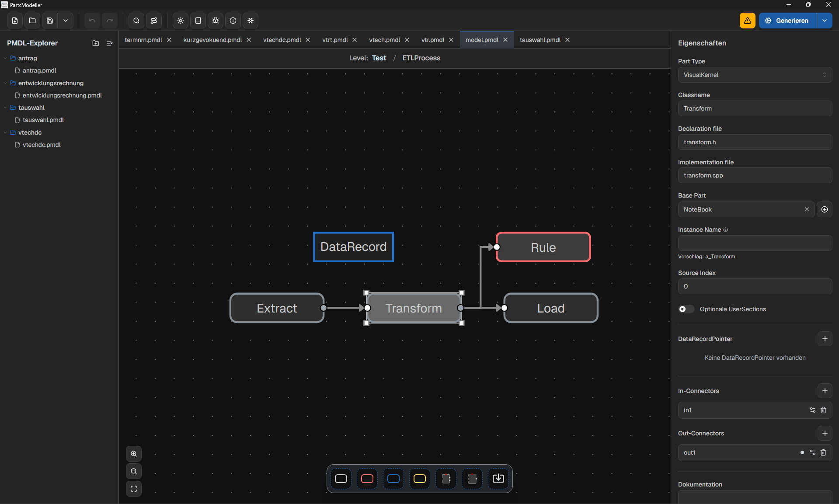Delete the in1 connector with trash icon
839x504 pixels.
pos(823,410)
